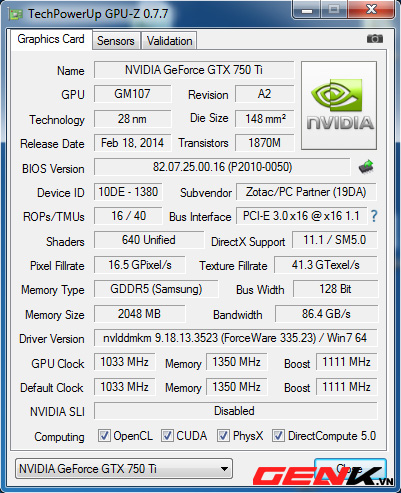Image resolution: width=401 pixels, height=493 pixels.
Task: Click the disabled maximize button
Action: pyautogui.click(x=334, y=10)
